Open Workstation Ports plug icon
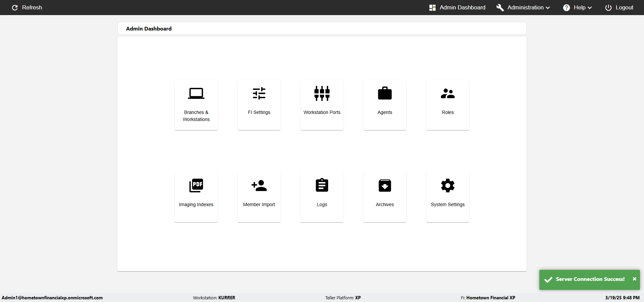644x302 pixels. [322, 94]
